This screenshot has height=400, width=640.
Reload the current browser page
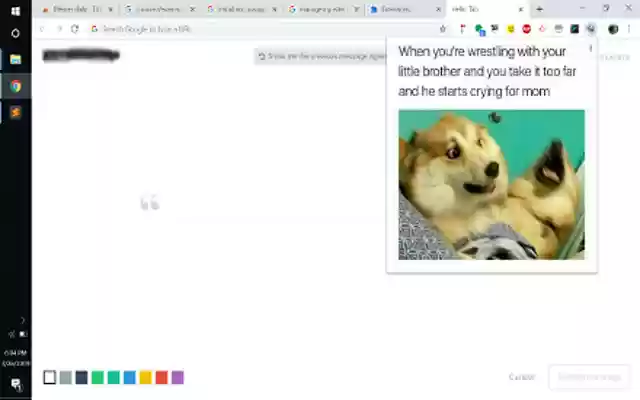74,29
